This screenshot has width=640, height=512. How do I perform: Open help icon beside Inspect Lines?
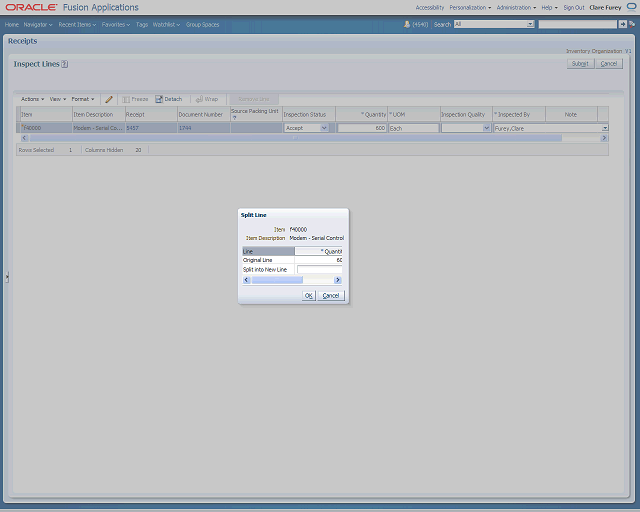[64, 64]
